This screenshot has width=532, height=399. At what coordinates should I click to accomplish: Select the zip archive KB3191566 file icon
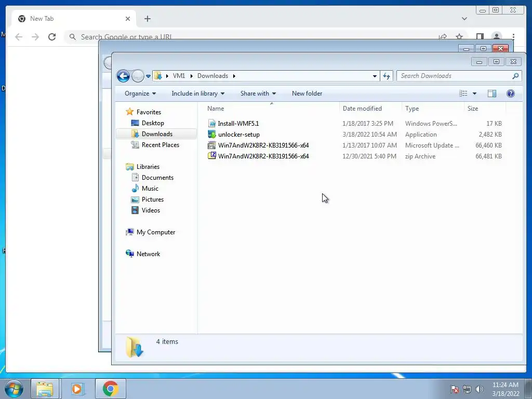pyautogui.click(x=212, y=156)
